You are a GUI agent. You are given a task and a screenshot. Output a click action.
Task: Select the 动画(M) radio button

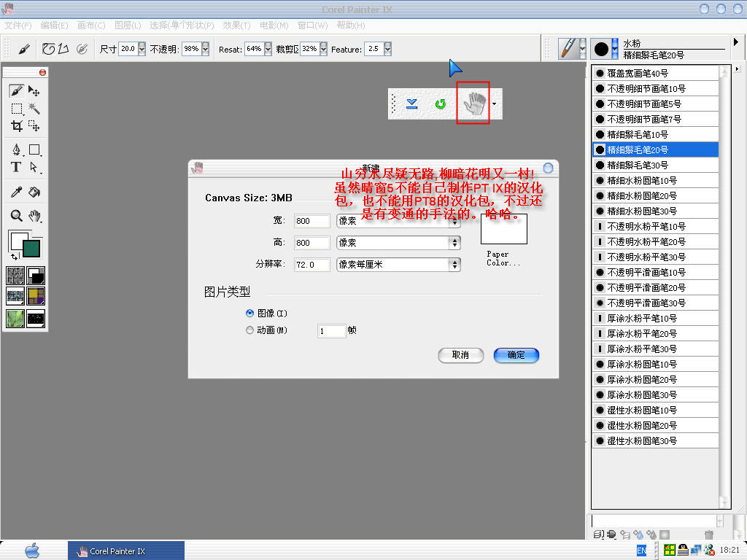tap(249, 330)
